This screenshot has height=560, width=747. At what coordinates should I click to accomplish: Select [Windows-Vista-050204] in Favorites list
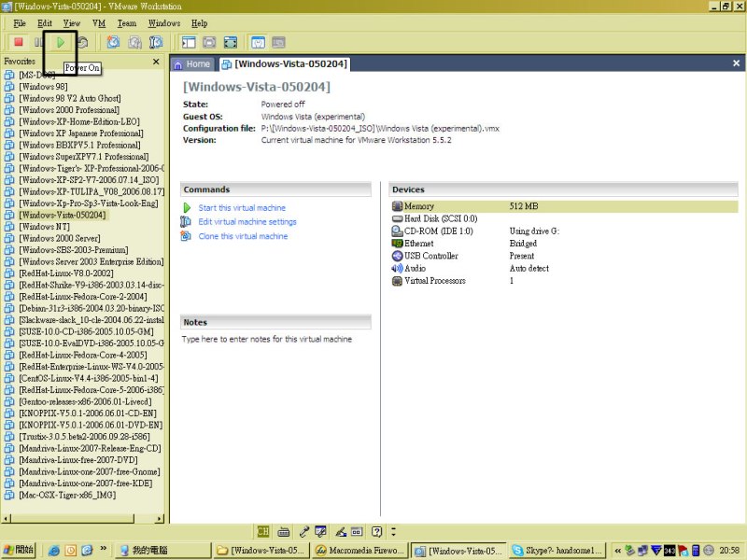click(62, 215)
